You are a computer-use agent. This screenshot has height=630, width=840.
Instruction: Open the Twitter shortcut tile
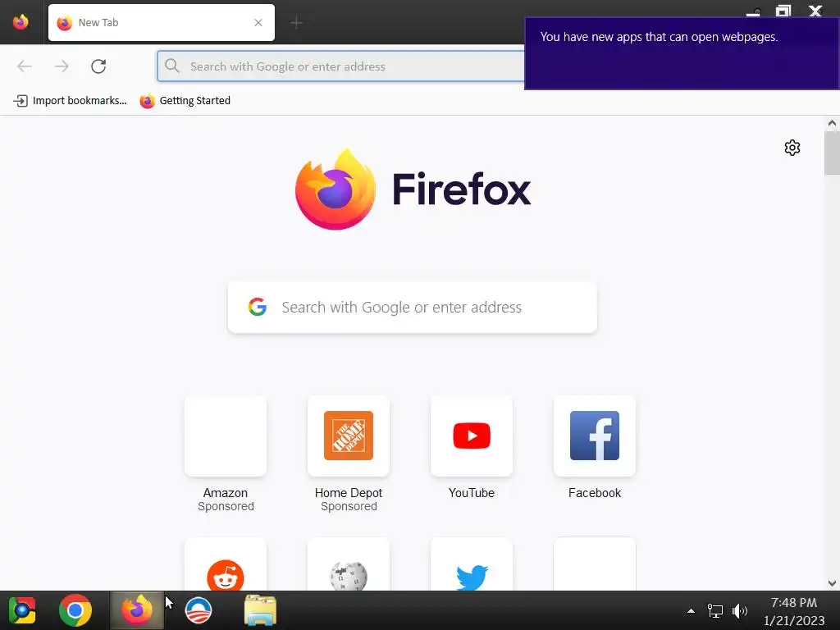click(472, 564)
